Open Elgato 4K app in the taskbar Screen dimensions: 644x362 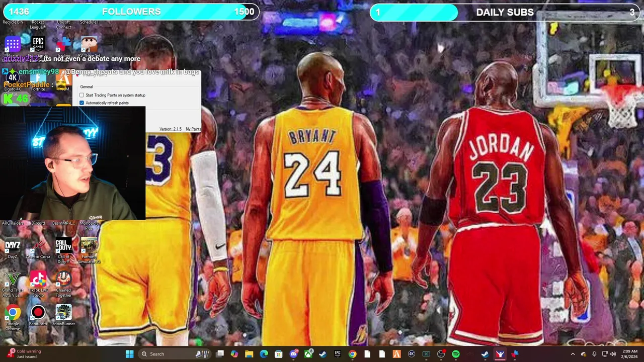(412, 354)
